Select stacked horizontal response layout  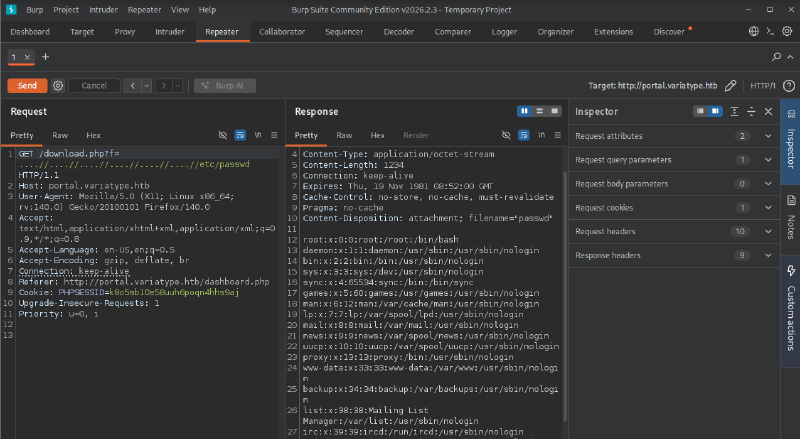click(x=539, y=111)
